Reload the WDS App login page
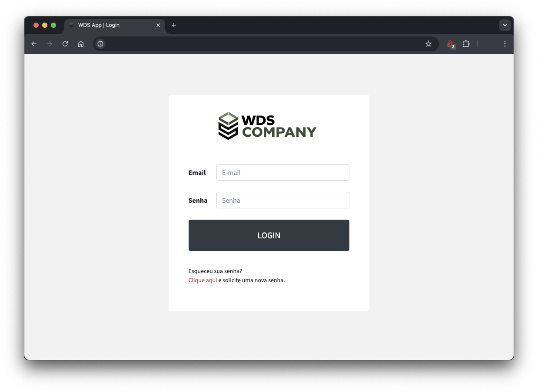 click(x=65, y=43)
